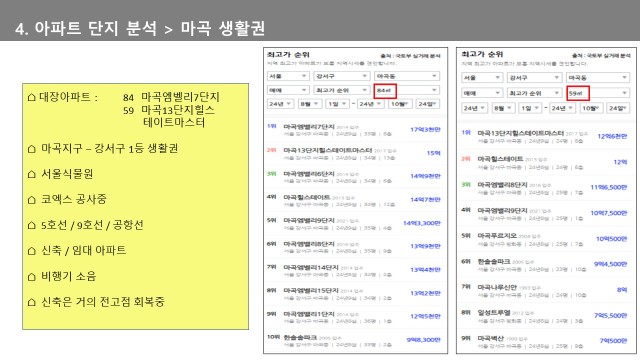Select 1위 마곡13단지힐스테이트마스터 in the 59㎡ ranking
Screen dimensions: 640x360
pos(544,137)
